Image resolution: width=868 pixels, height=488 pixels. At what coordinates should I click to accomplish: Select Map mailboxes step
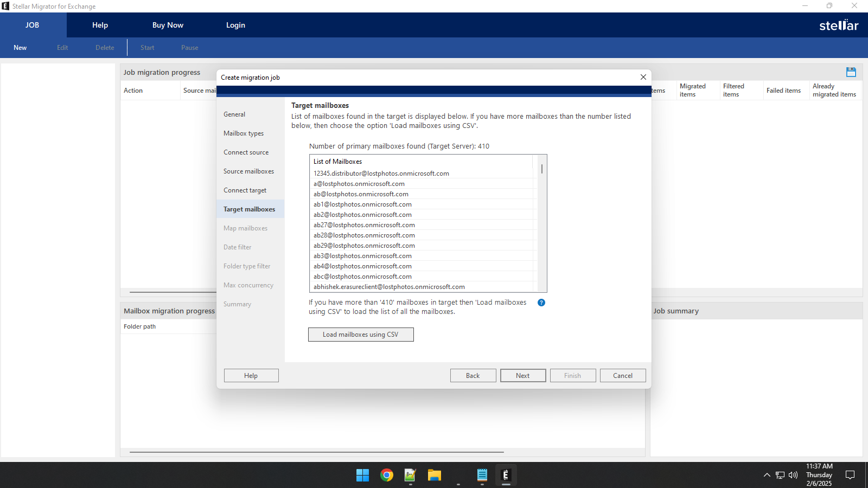click(x=250, y=228)
